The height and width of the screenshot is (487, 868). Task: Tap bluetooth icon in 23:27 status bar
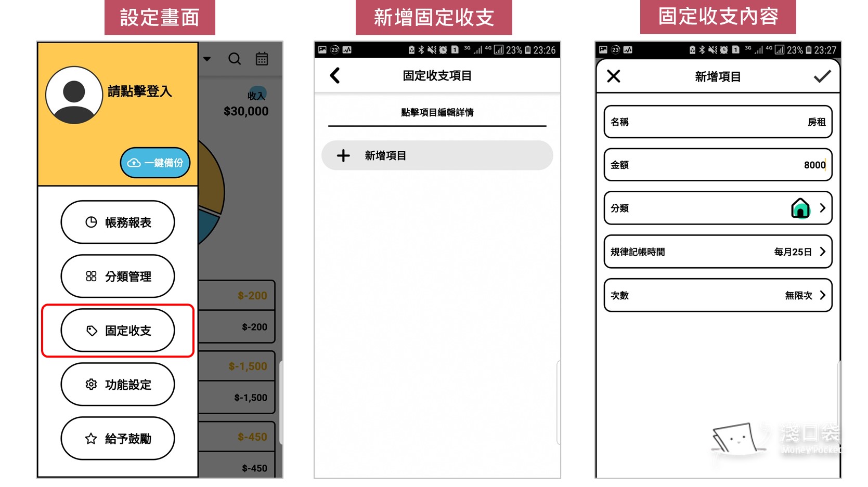pos(702,50)
